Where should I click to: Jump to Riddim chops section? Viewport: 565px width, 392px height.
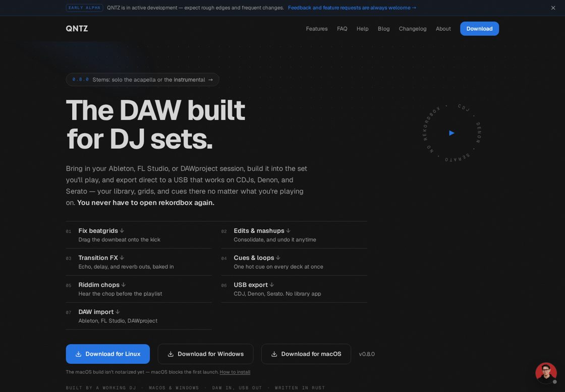coord(139,289)
